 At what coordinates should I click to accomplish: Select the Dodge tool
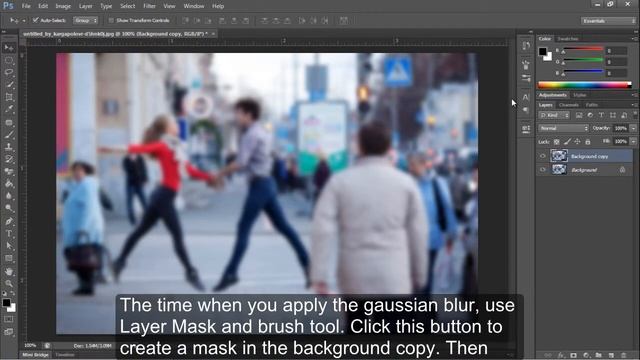coord(9,208)
